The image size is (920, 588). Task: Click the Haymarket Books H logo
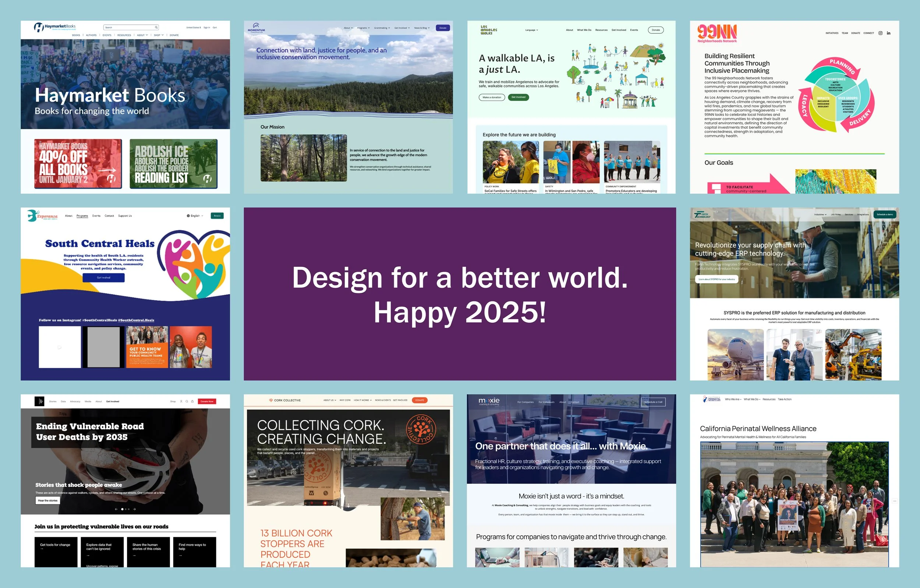click(x=39, y=28)
